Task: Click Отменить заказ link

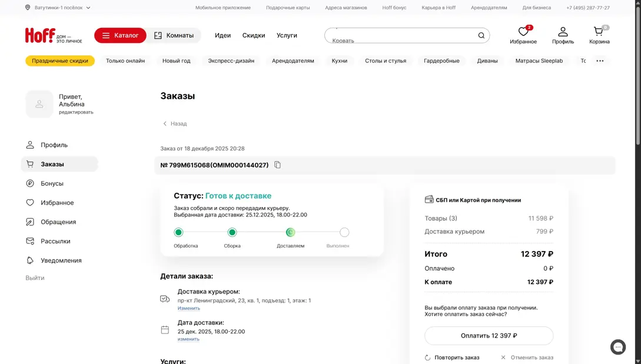Action: pyautogui.click(x=527, y=358)
